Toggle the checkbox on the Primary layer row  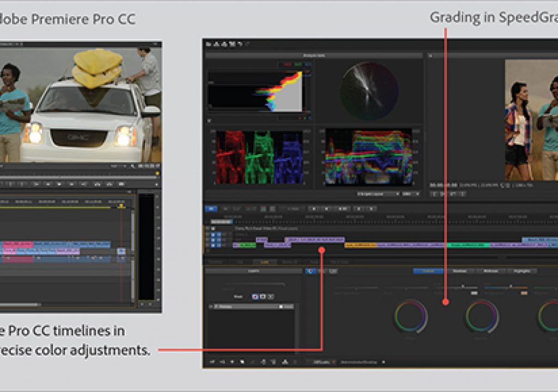[x=281, y=307]
